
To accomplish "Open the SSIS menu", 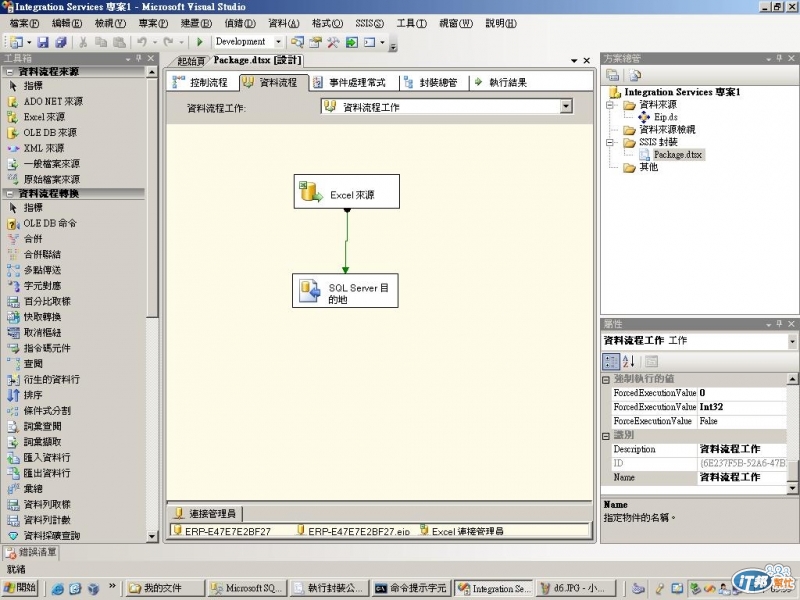I will coord(369,23).
